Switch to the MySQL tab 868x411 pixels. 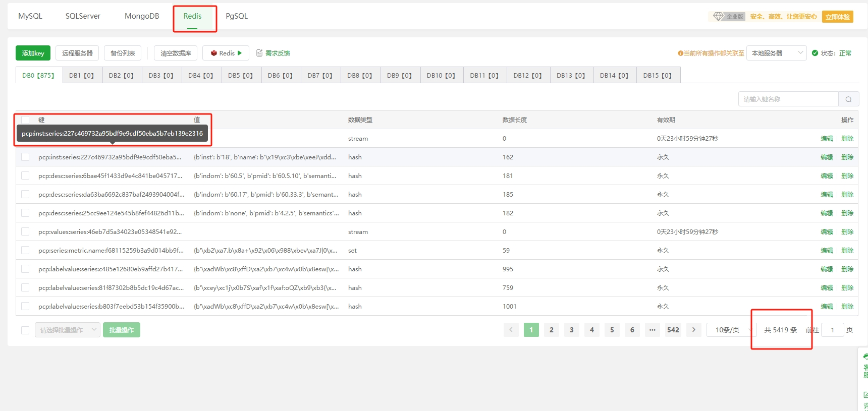point(30,16)
